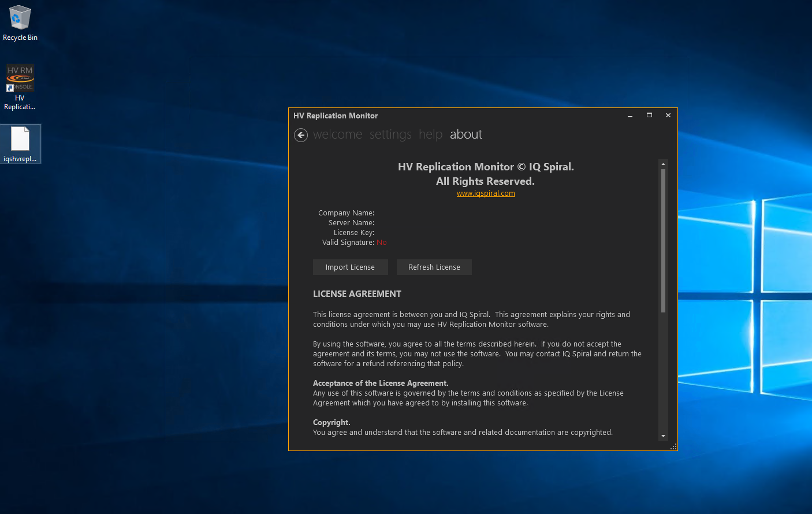Click the scrollbar down arrow
This screenshot has height=514, width=812.
(663, 436)
